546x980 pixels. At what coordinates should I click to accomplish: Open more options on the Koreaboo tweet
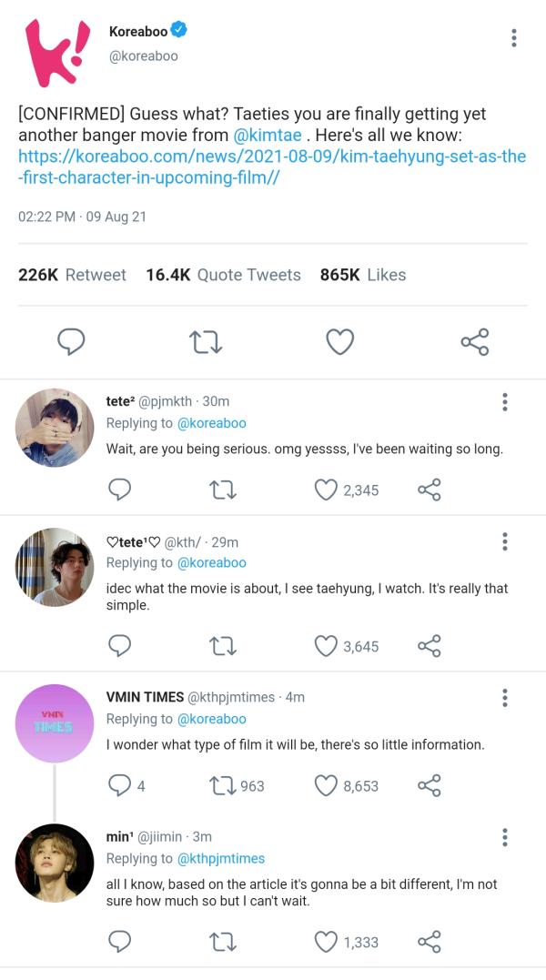tap(514, 38)
